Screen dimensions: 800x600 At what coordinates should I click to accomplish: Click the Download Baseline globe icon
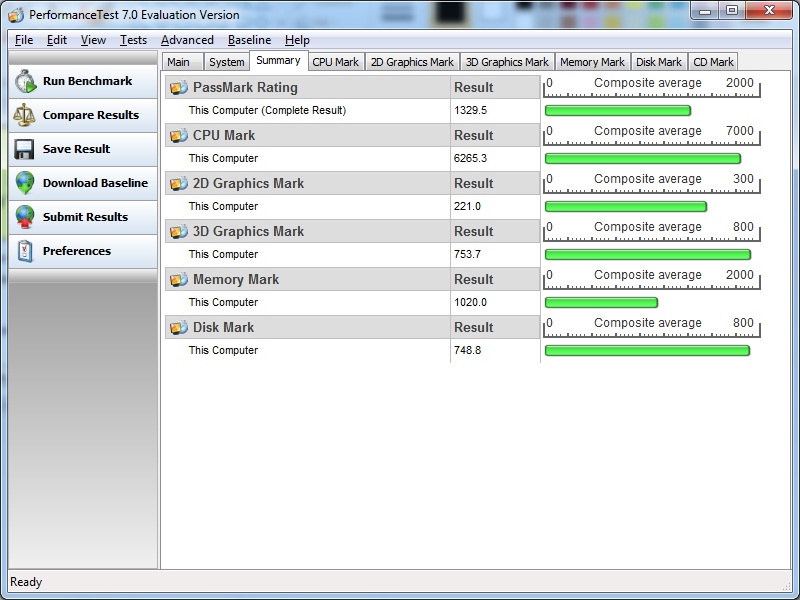tap(25, 184)
